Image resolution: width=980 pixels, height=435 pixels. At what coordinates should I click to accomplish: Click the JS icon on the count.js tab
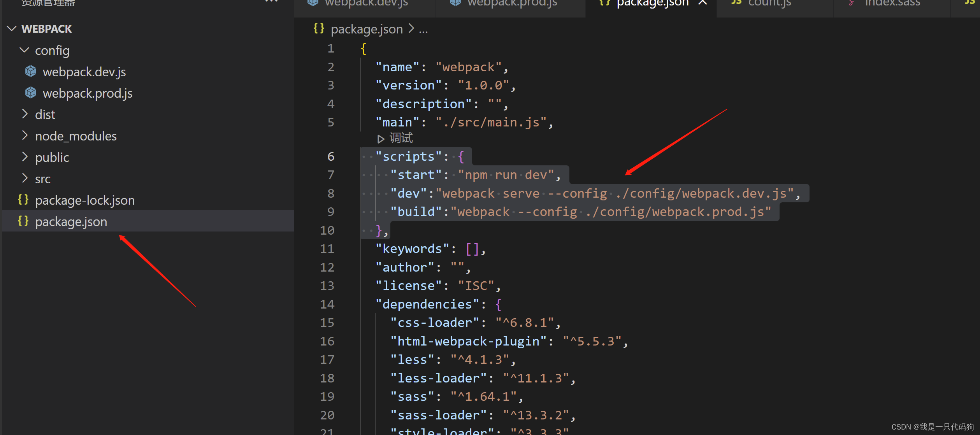[x=736, y=2]
